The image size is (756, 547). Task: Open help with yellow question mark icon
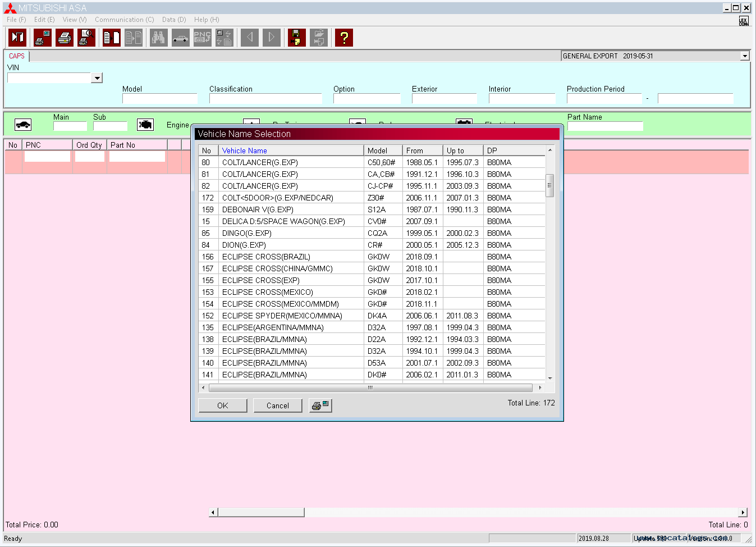(344, 38)
